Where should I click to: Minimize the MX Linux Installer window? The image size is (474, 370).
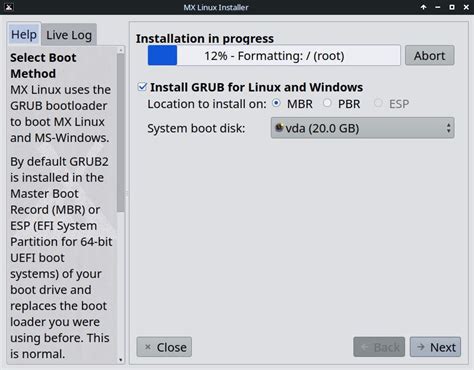pos(438,7)
